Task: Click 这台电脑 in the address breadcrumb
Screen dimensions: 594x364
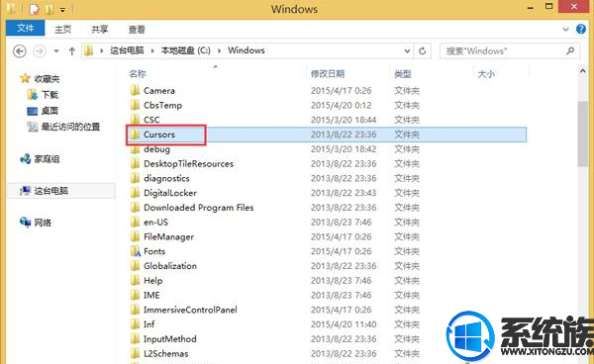Action: click(x=127, y=50)
